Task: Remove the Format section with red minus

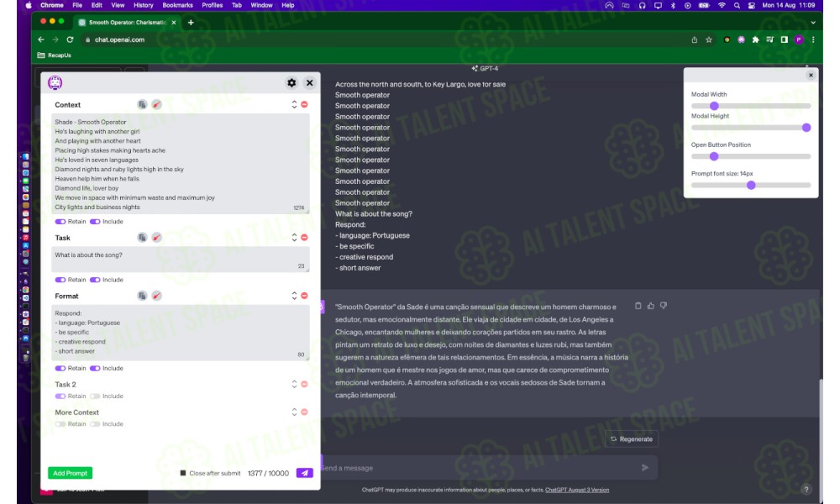Action: click(304, 296)
